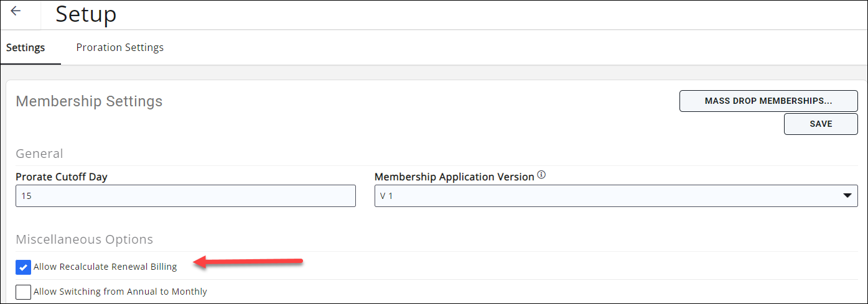Focus the Prorate Cutoff Day input field
Image resolution: width=868 pixels, height=304 pixels.
tap(185, 196)
